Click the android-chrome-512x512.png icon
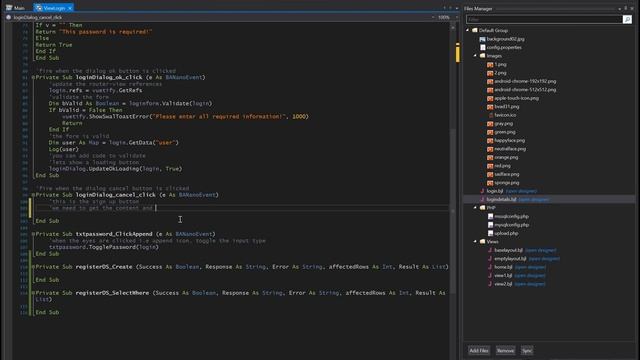Image resolution: width=640 pixels, height=360 pixels. (x=490, y=90)
